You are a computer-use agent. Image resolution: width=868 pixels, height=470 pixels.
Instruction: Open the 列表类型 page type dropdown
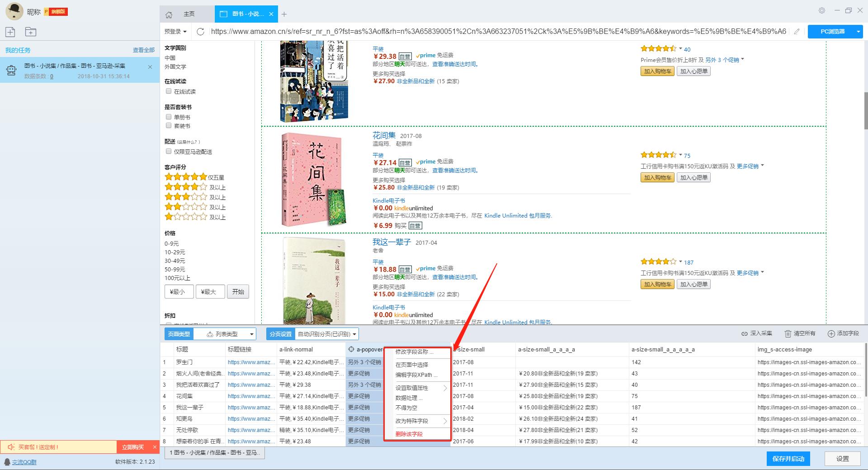tap(225, 334)
